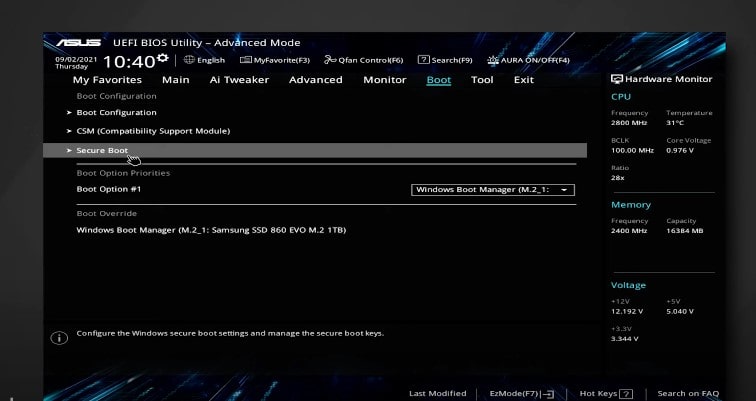Viewport: 756px width, 401px height.
Task: Click the English language label
Action: [x=211, y=60]
